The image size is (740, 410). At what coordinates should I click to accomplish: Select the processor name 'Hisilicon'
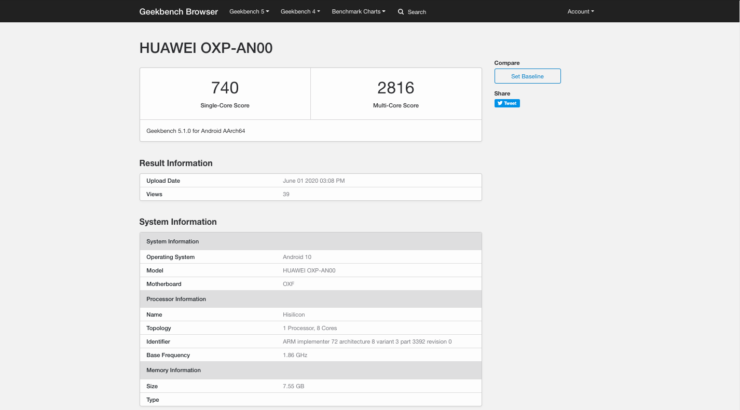pyautogui.click(x=294, y=315)
